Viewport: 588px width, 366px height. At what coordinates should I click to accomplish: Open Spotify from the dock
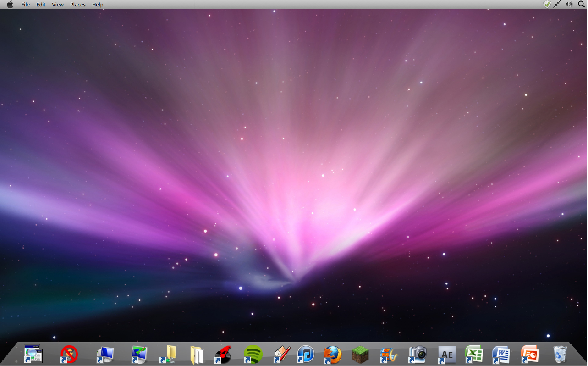(x=253, y=353)
